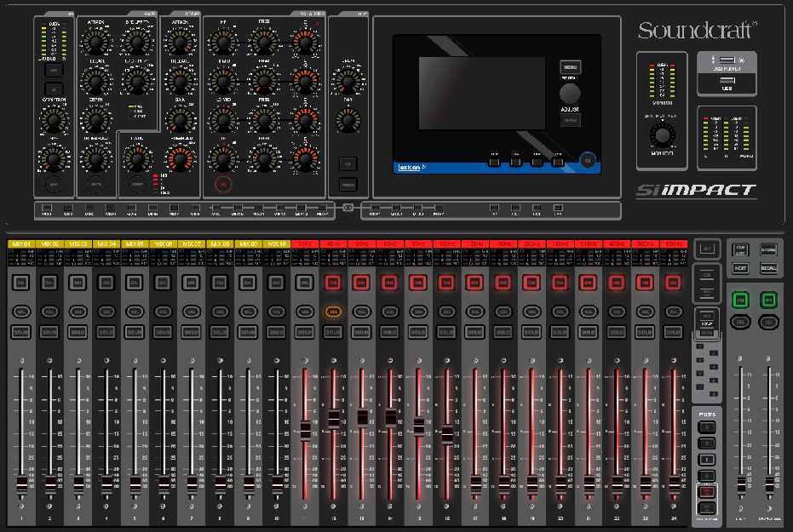Click the ALT button
The width and height of the screenshot is (793, 532).
pyautogui.click(x=706, y=249)
